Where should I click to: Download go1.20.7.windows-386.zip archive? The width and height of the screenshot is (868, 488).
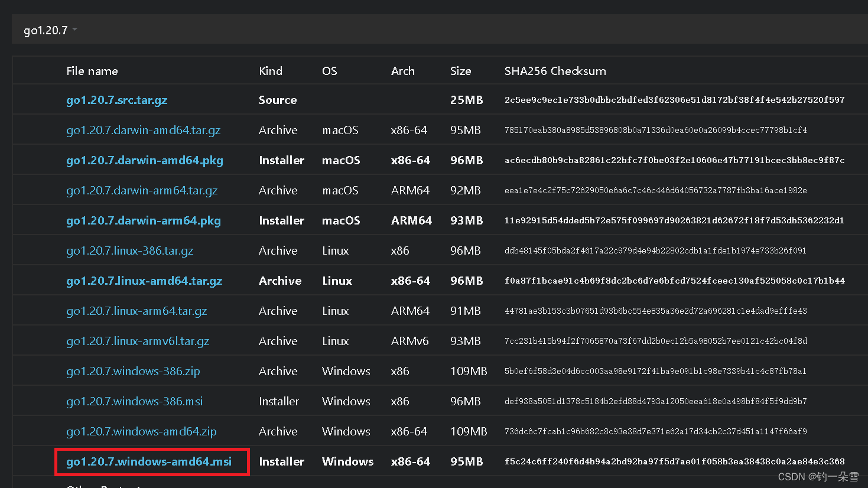[x=133, y=371]
